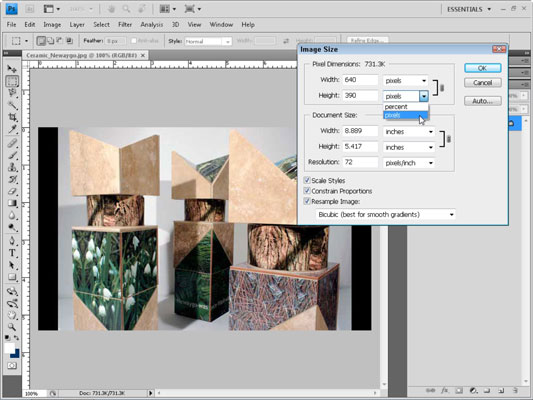Toggle Quick Mask mode icon
The height and width of the screenshot is (400, 533).
pos(12,366)
